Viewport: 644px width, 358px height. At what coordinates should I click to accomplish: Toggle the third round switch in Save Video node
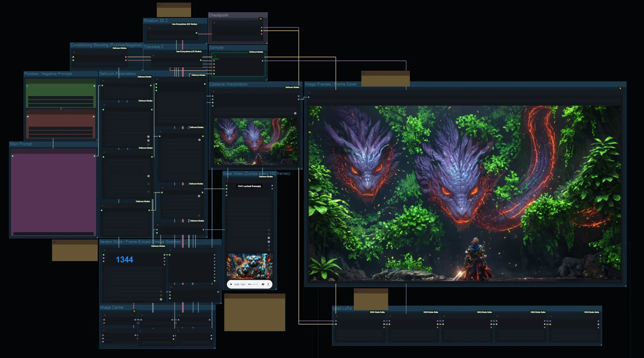point(269,238)
